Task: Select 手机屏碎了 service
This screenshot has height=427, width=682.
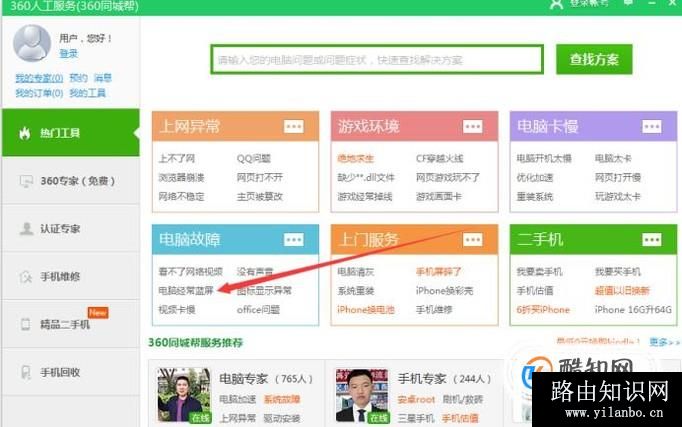Action: pos(438,272)
